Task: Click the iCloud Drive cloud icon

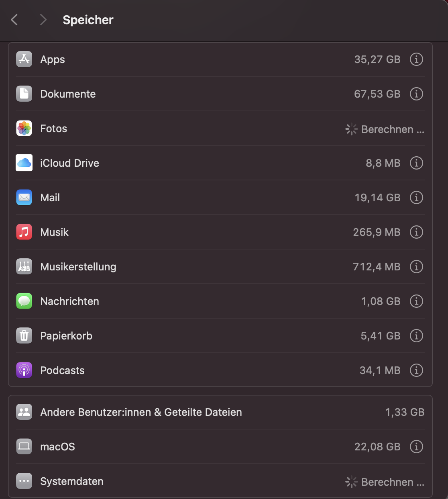Action: tap(24, 163)
